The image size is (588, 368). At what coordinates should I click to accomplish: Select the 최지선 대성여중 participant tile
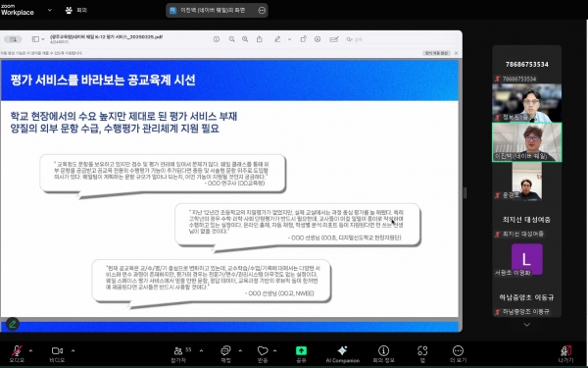click(x=526, y=220)
